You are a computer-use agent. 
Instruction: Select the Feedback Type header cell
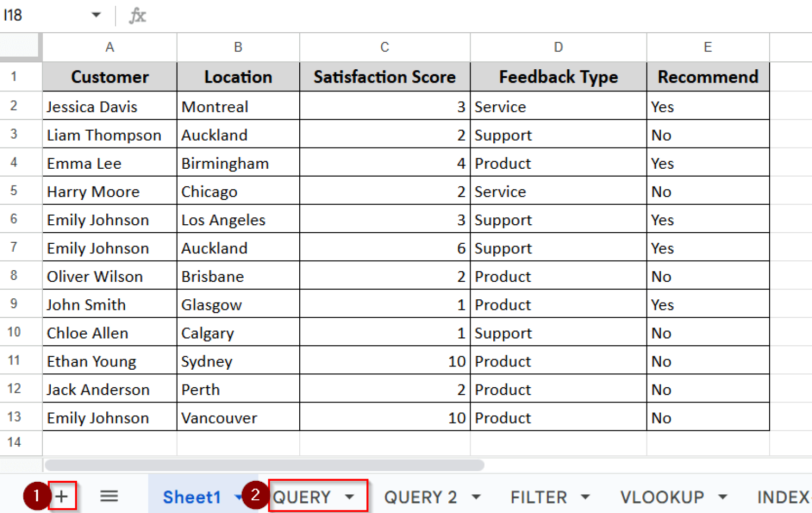pos(558,77)
